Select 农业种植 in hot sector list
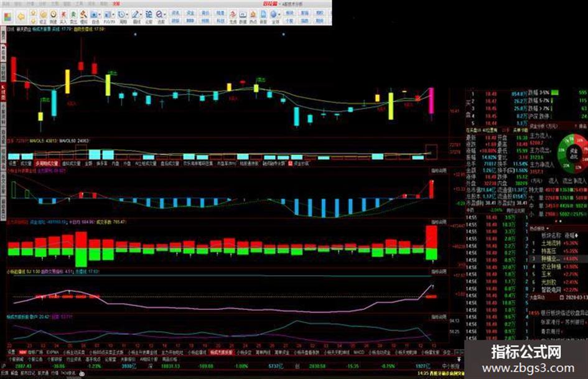 [551, 266]
